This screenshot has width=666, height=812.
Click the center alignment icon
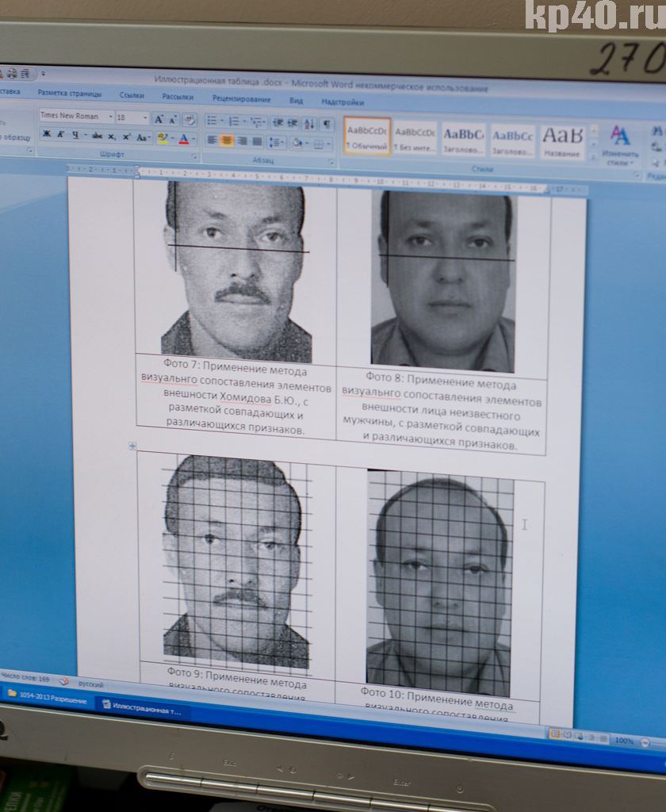[x=227, y=140]
